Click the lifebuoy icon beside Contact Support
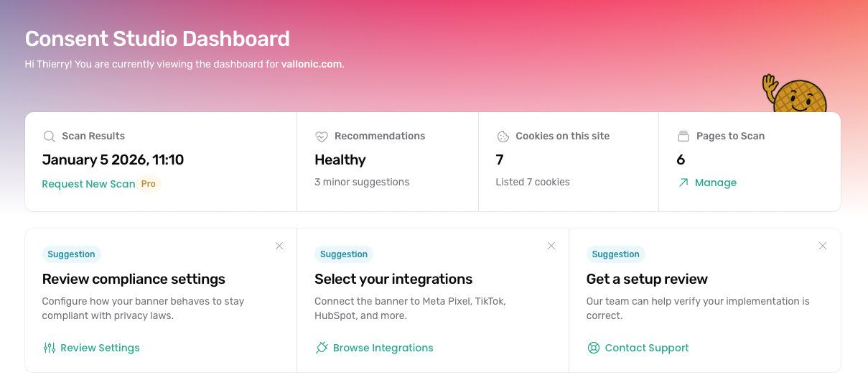Screen dimensions: 868x388 pyautogui.click(x=594, y=348)
